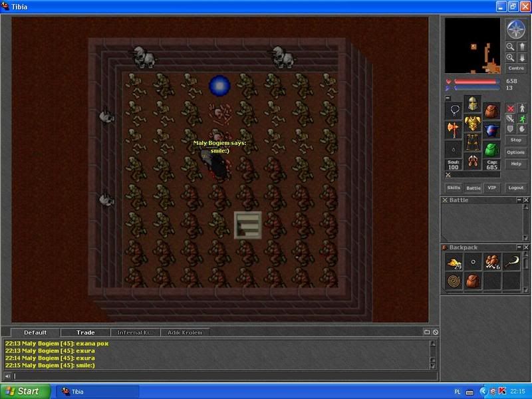Screen dimensions: 532x399
Task: Toggle chat volume speaker button
Action: coord(7,376)
